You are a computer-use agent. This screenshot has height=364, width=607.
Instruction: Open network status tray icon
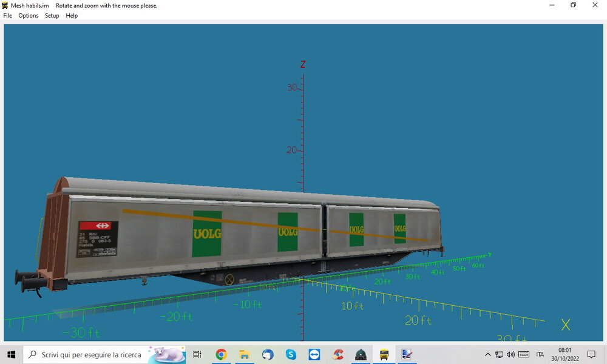coord(500,354)
